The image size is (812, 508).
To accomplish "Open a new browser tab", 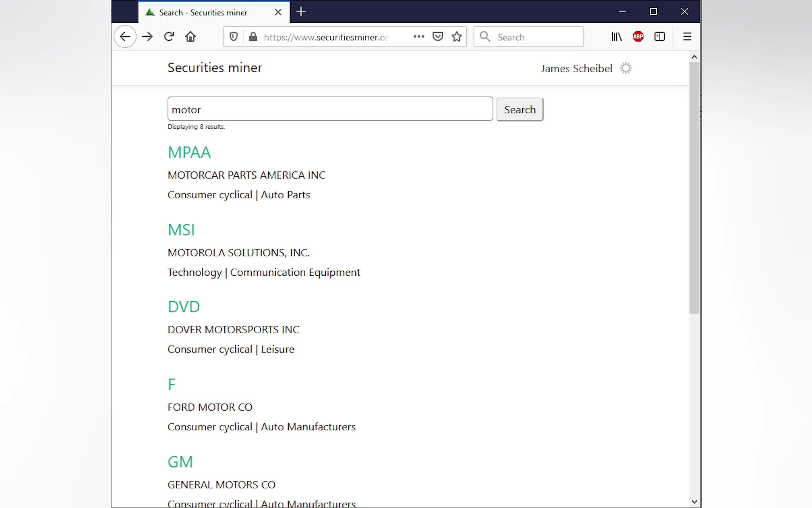I will click(301, 12).
